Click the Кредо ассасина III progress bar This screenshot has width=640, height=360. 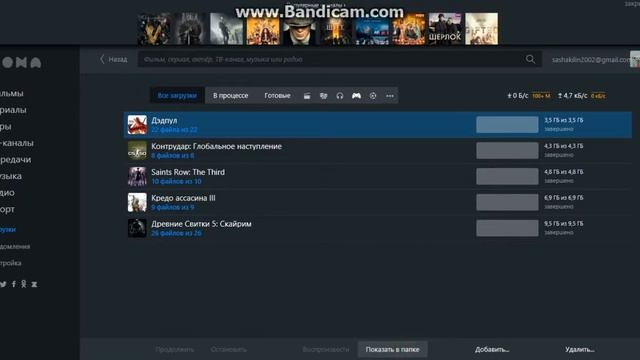tap(507, 202)
